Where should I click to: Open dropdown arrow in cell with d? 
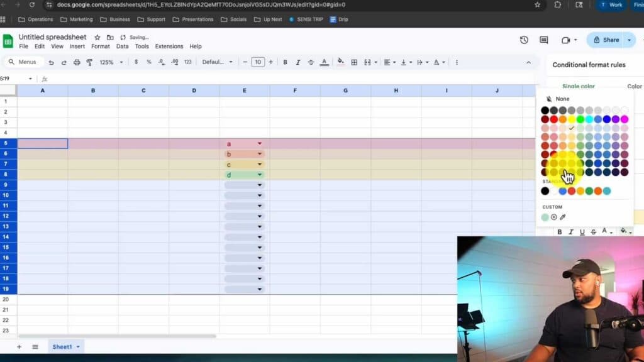point(260,175)
